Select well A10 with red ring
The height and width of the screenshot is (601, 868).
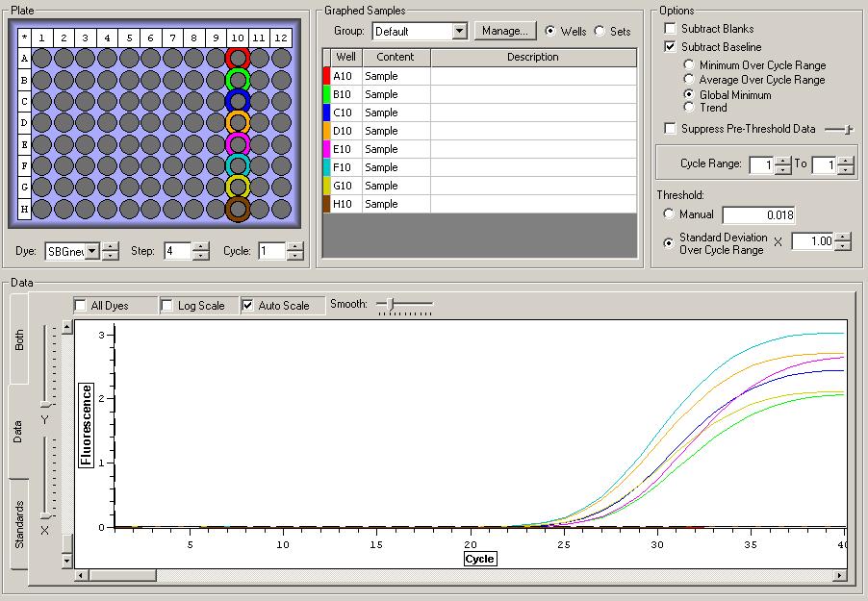point(238,58)
